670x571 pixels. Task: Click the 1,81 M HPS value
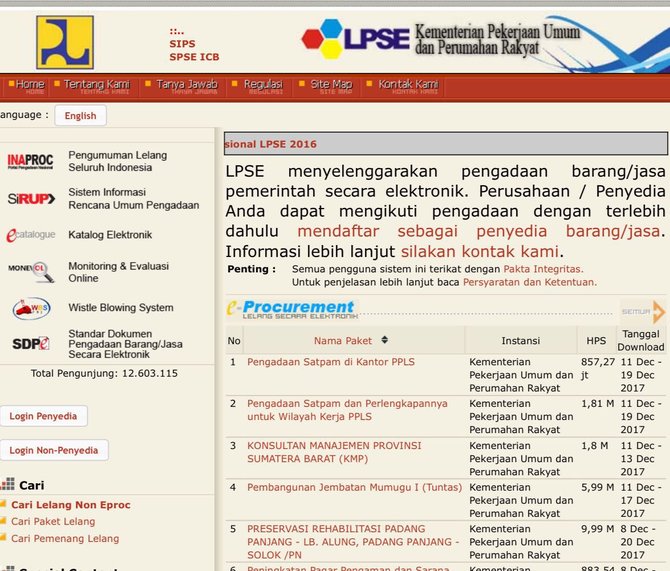coord(597,403)
